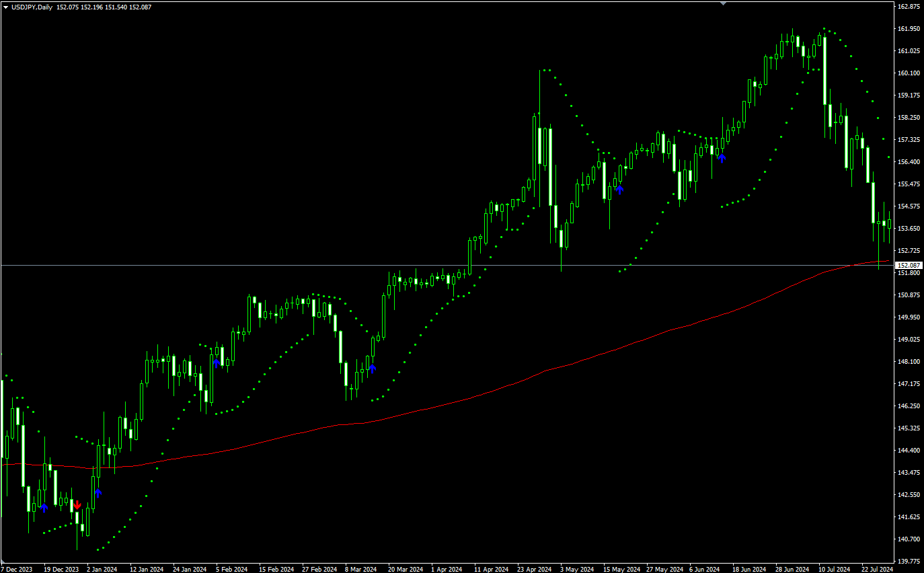The image size is (924, 573).
Task: Select the blue up arrow in mid-June 2024
Action: pyautogui.click(x=722, y=158)
